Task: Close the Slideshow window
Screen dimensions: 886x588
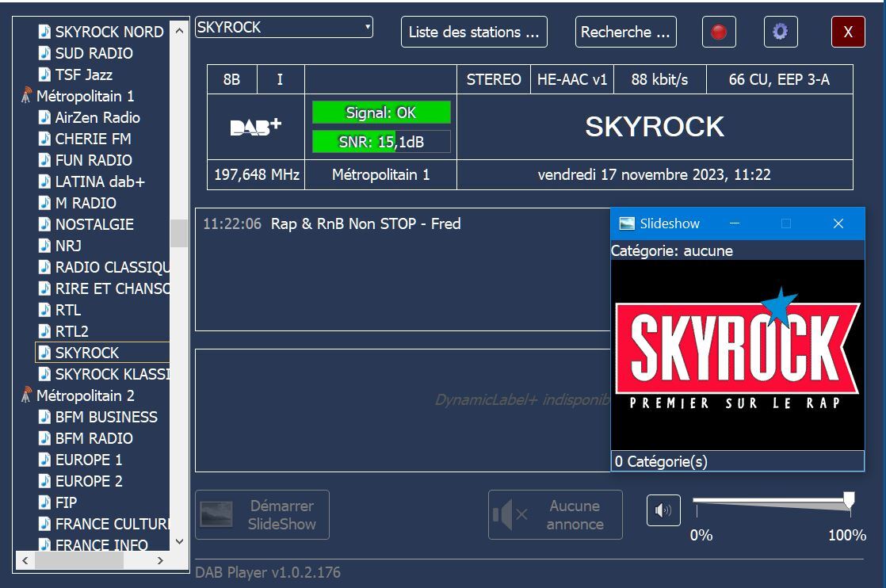Action: [x=838, y=223]
